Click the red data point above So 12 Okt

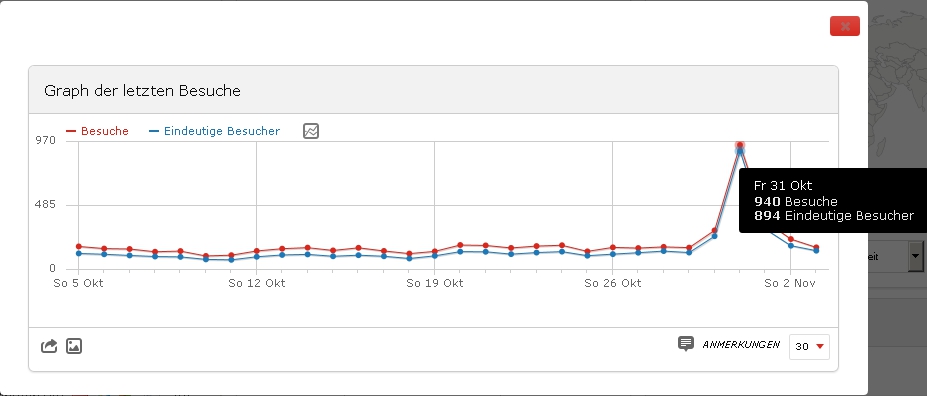(257, 251)
